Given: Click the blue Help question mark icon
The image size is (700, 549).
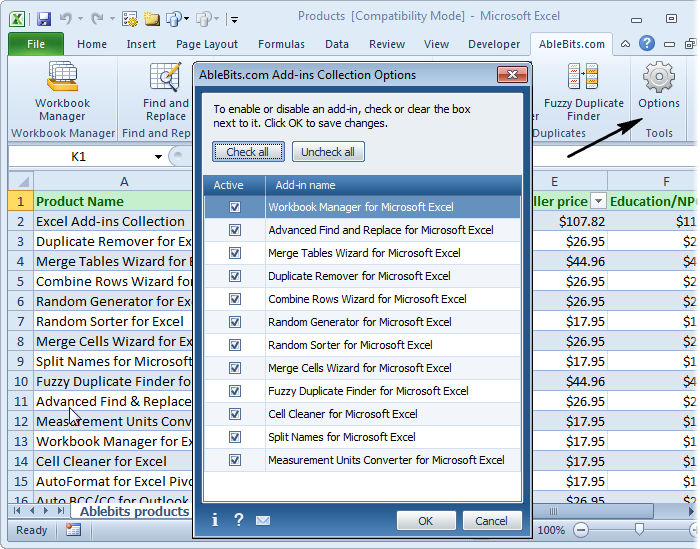Looking at the screenshot, I should coord(647,43).
